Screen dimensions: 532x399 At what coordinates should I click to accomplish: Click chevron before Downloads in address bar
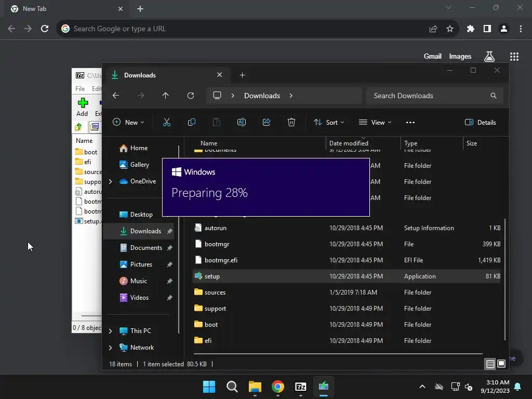tap(233, 96)
